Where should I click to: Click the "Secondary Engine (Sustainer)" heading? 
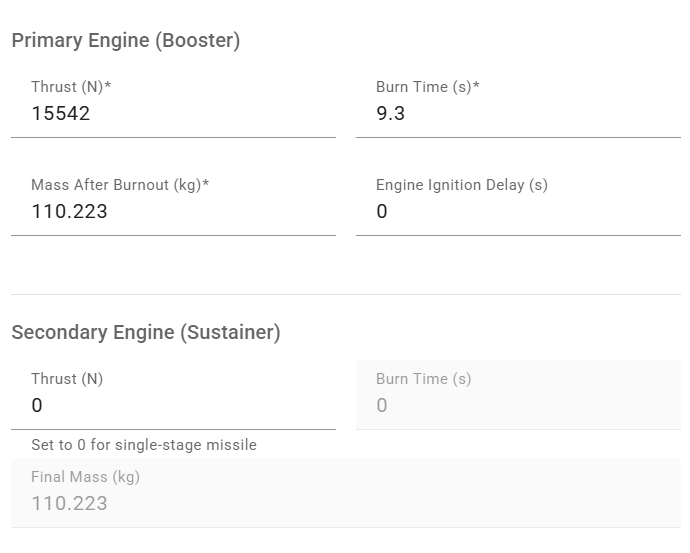pyautogui.click(x=146, y=333)
